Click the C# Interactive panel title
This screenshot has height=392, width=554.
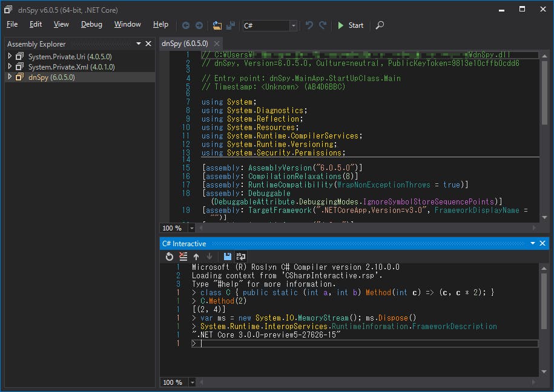[184, 244]
